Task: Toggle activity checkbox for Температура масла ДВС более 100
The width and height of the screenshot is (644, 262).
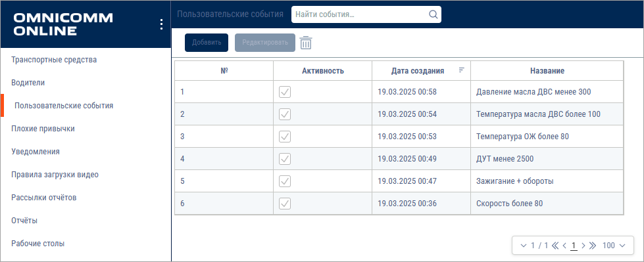Action: pos(285,114)
